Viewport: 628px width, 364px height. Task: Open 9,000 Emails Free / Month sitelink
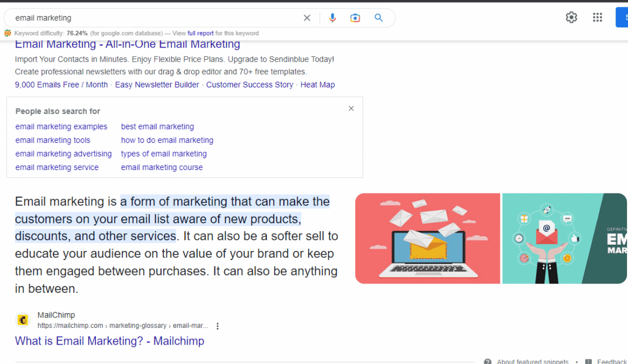tap(61, 85)
